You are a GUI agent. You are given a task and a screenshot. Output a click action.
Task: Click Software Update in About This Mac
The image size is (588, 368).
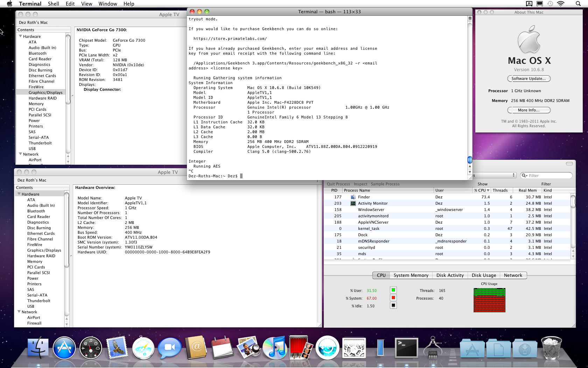coord(529,79)
